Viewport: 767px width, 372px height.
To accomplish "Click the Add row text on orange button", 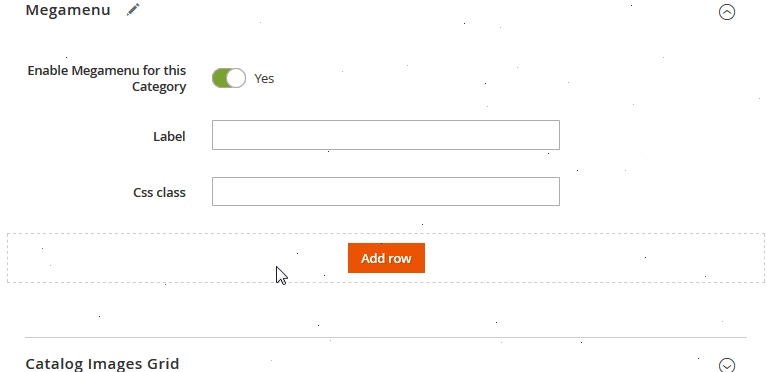I will (x=386, y=258).
